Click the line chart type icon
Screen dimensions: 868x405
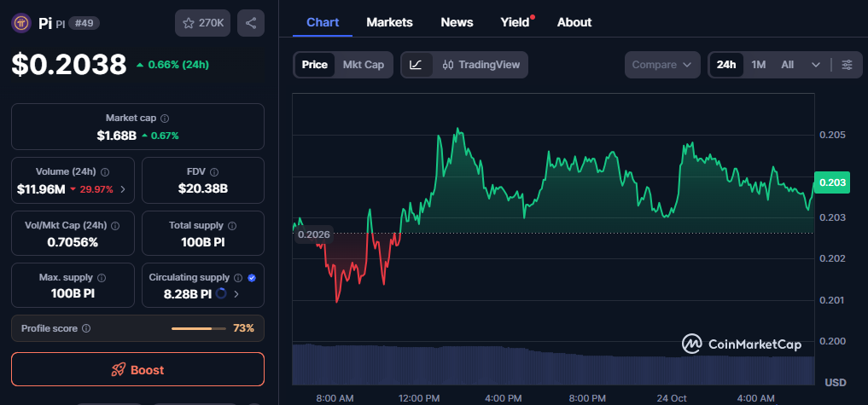[x=416, y=65]
